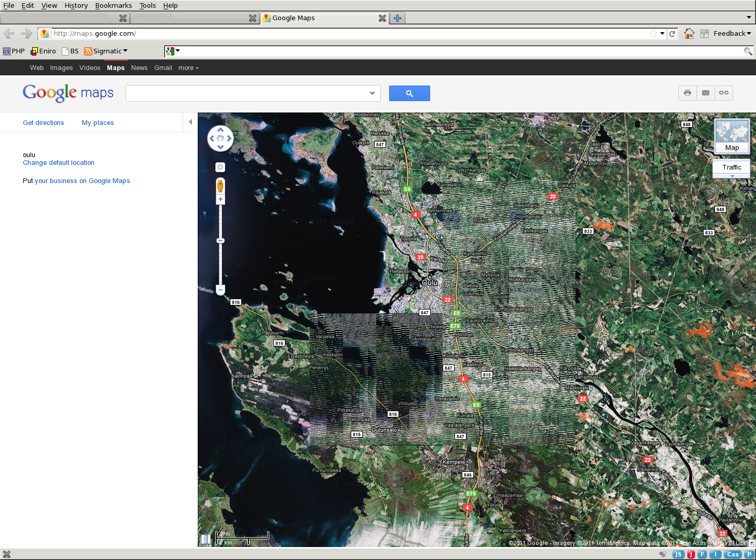Toggle the Css button in status bar
The width and height of the screenshot is (756, 560).
pyautogui.click(x=732, y=554)
